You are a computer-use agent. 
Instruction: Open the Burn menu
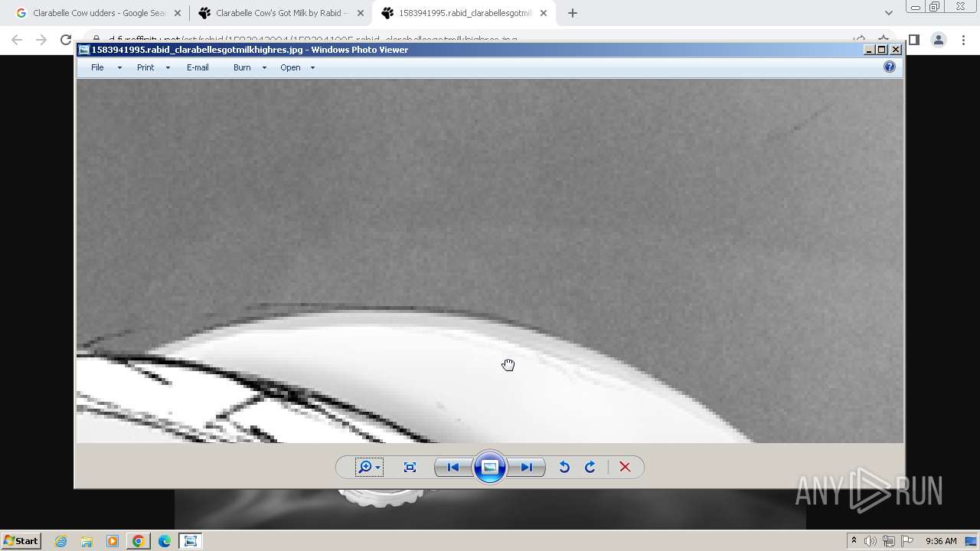242,67
